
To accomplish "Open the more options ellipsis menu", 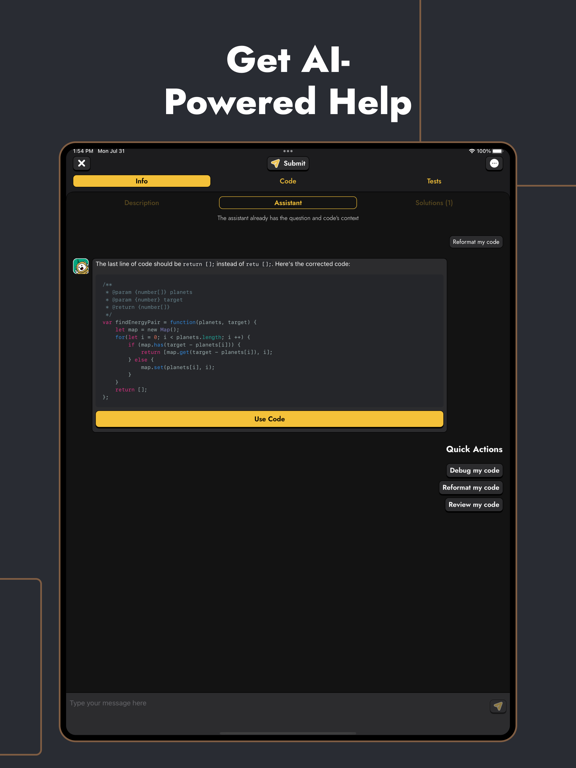I will 494,164.
